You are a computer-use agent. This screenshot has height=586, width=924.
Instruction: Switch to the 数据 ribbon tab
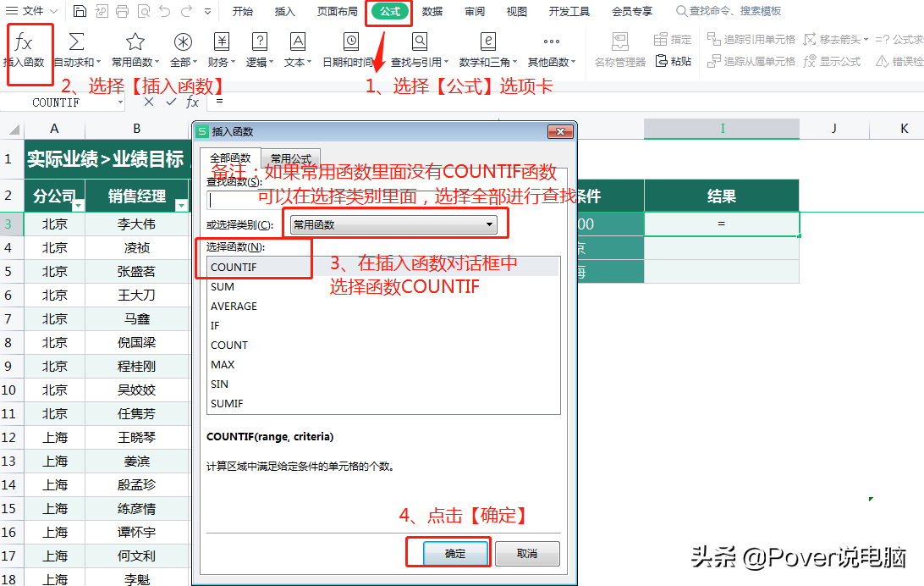432,11
